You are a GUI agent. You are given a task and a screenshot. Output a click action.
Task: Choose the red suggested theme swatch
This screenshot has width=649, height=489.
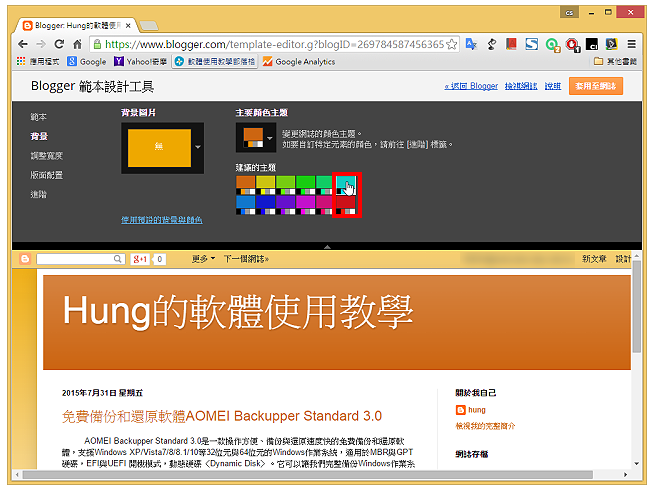click(346, 205)
